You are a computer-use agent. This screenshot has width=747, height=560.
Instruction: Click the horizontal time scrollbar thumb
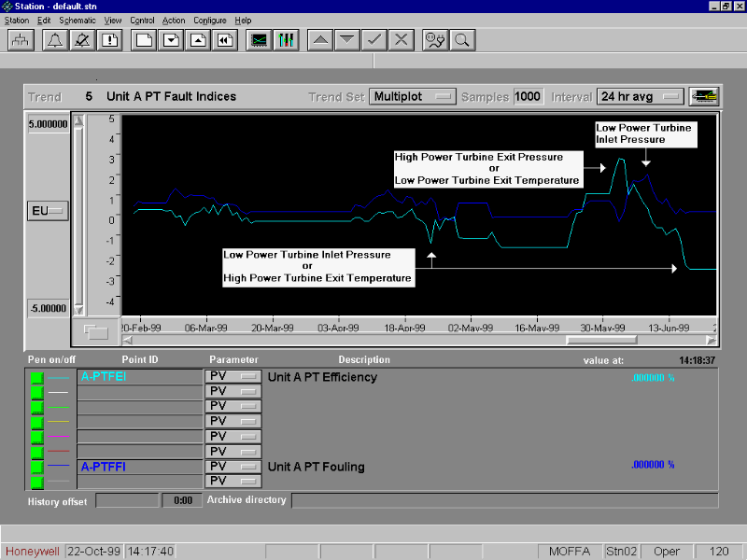point(601,340)
